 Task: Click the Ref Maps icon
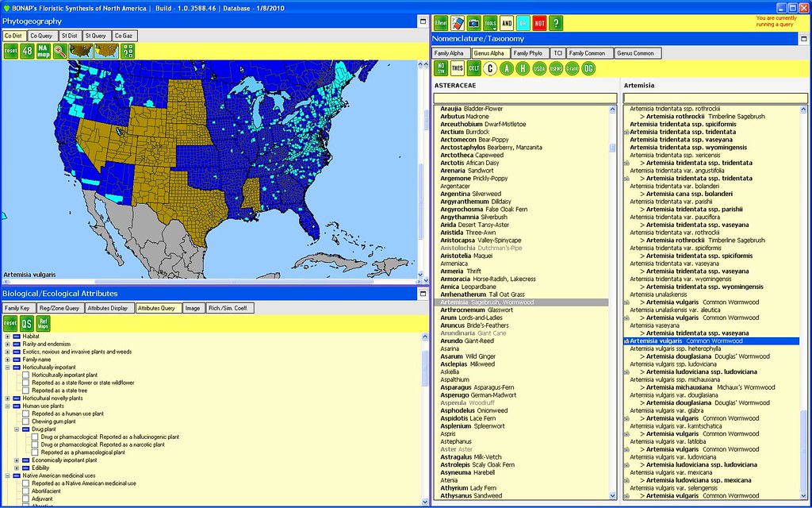[x=43, y=323]
